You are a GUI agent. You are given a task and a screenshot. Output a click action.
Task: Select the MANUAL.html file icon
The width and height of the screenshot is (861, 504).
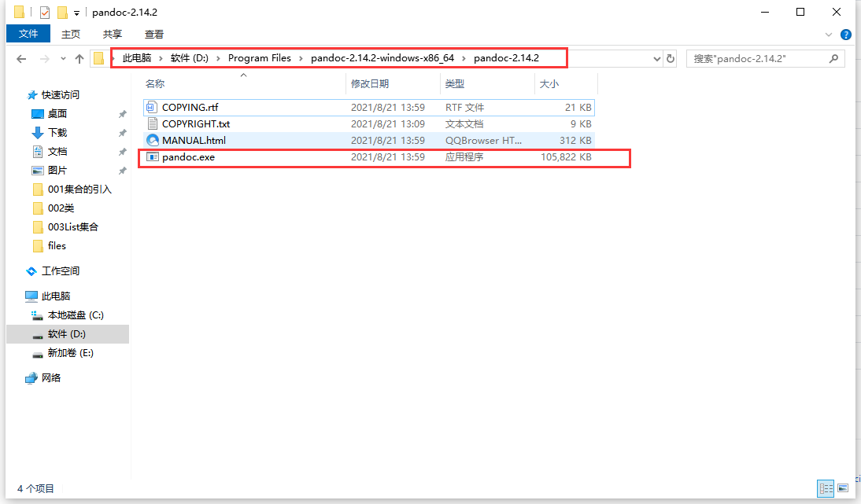point(152,141)
